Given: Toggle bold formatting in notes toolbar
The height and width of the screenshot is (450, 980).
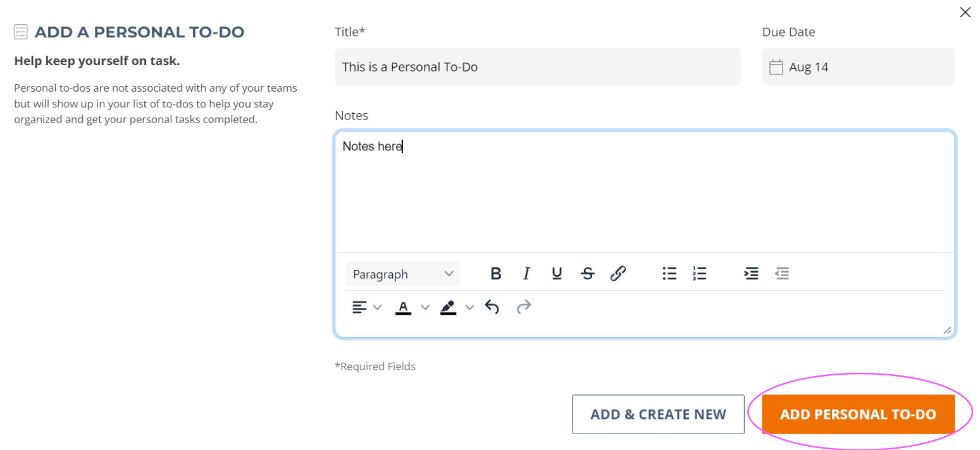Looking at the screenshot, I should click(496, 274).
